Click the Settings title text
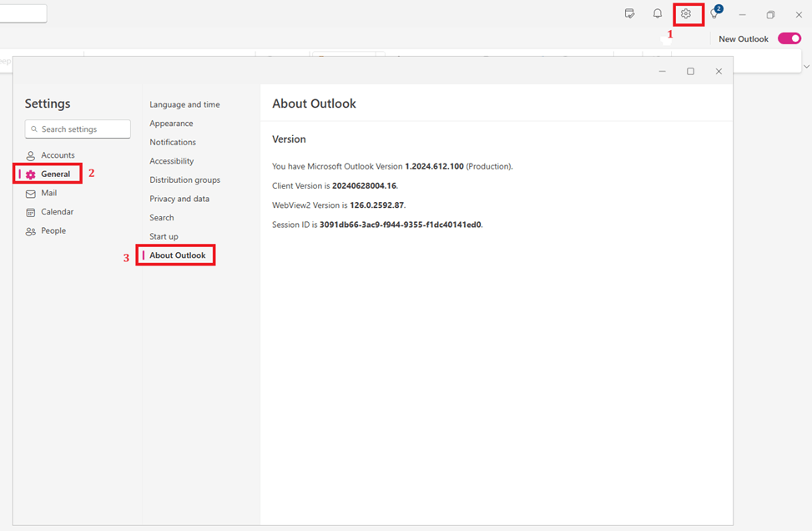Image resolution: width=812 pixels, height=531 pixels. (48, 104)
